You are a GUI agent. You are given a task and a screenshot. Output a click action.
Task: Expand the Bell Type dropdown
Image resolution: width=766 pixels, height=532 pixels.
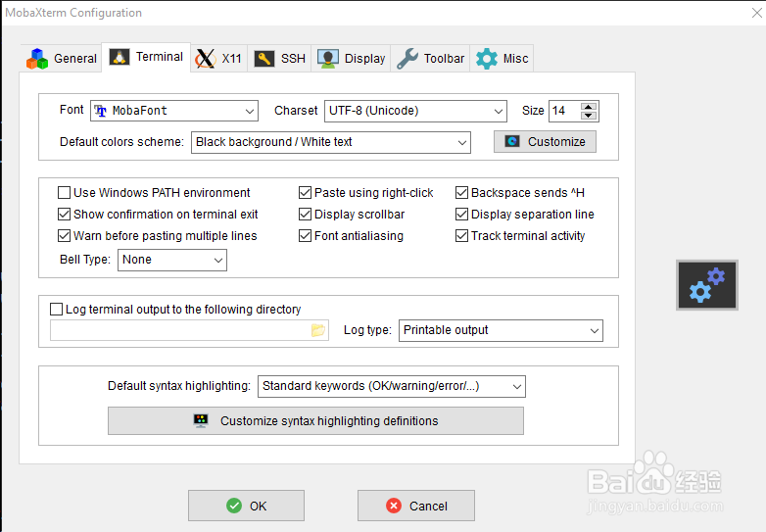coord(172,260)
